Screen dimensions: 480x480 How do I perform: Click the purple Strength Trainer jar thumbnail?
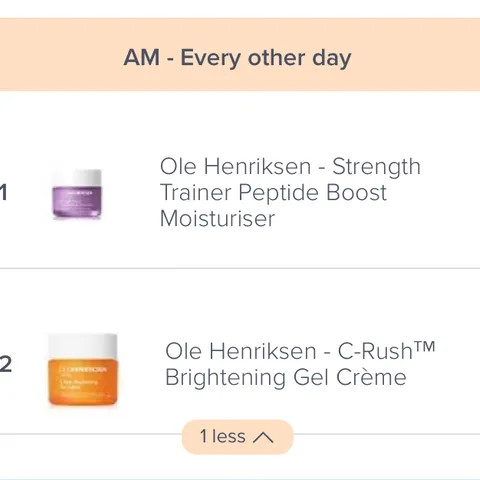[77, 194]
